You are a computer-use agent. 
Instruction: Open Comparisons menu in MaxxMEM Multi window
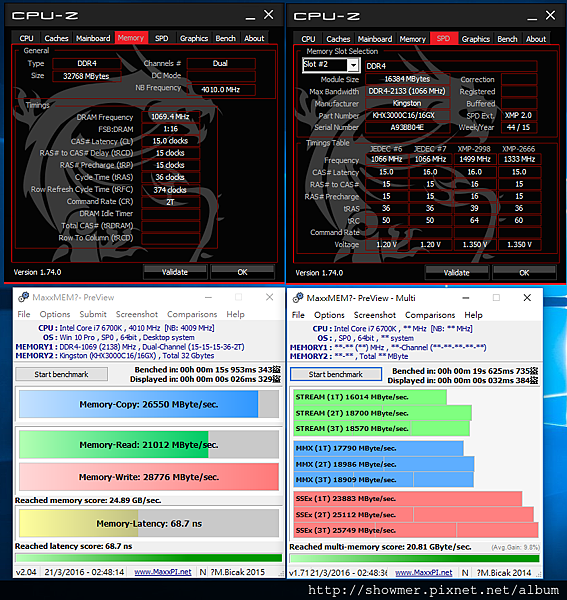point(430,315)
